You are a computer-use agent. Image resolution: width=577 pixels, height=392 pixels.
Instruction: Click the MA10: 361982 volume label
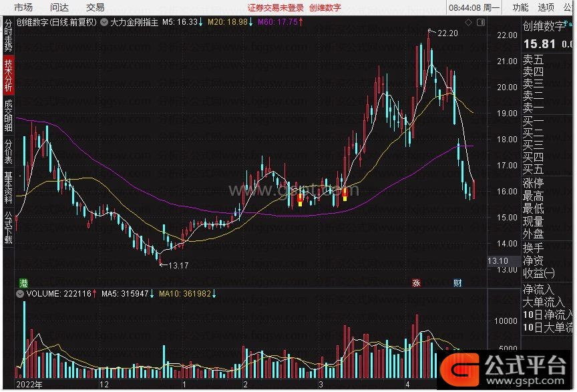(x=187, y=294)
